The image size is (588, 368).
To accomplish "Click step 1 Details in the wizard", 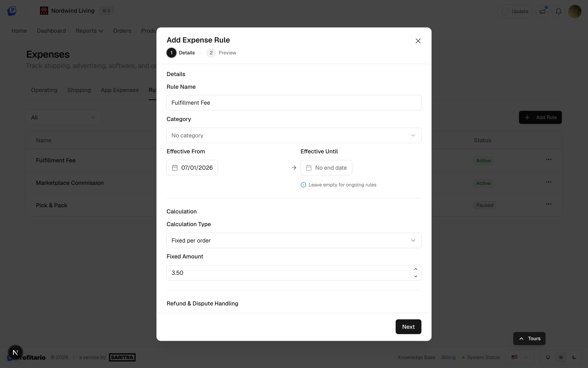I will pos(181,53).
